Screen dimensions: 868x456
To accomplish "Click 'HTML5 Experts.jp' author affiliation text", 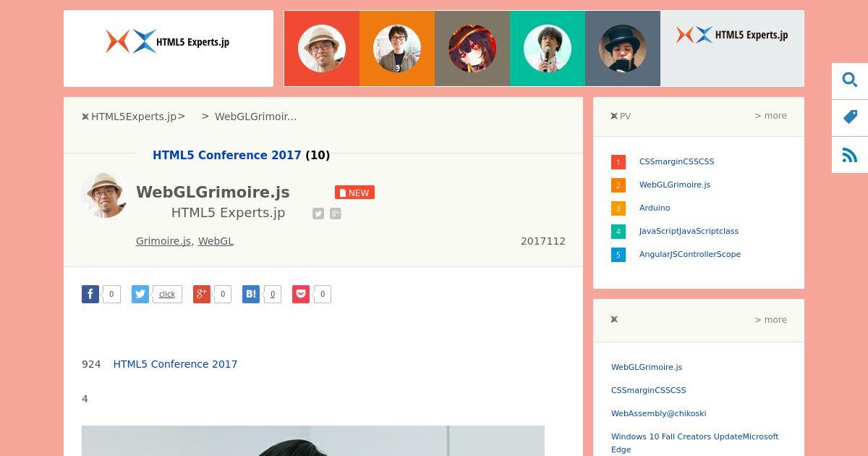I will click(228, 213).
